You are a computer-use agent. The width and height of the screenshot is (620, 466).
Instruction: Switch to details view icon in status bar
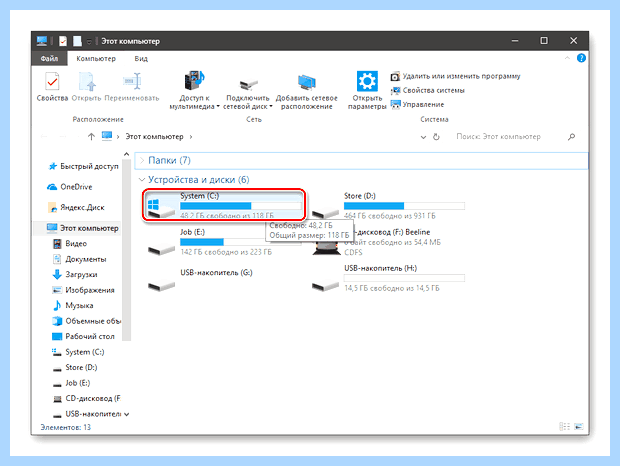[565, 426]
